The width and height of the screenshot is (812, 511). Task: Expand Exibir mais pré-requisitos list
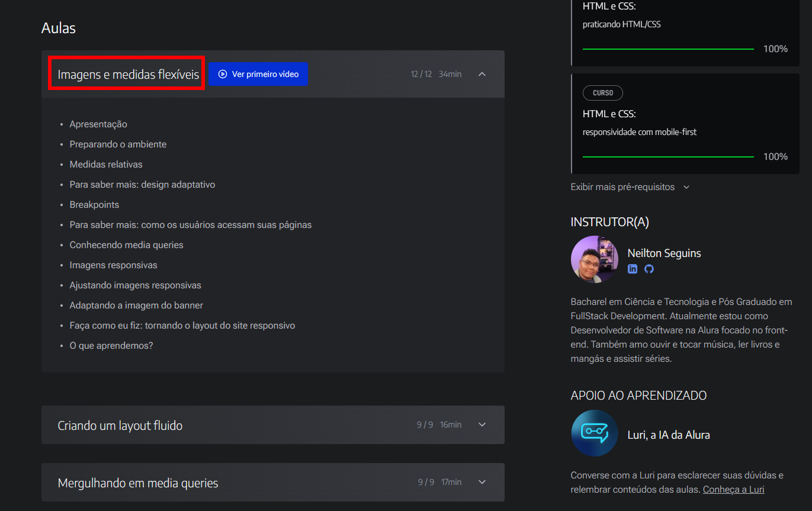click(x=630, y=187)
